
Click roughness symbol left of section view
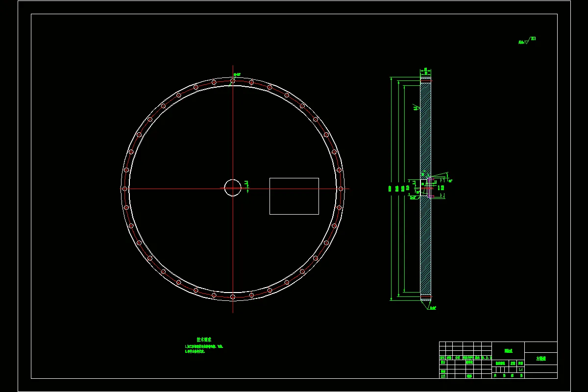point(416,107)
